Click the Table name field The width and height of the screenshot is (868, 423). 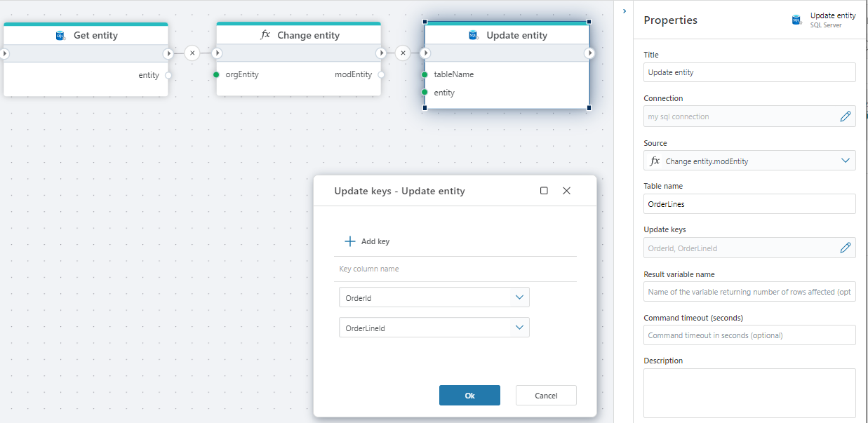749,204
